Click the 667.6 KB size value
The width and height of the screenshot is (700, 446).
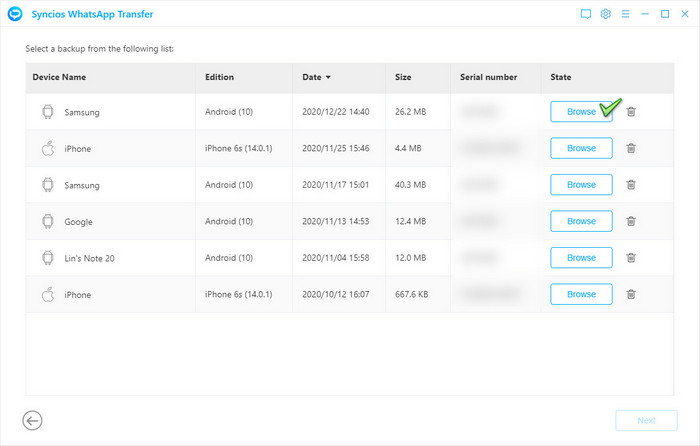point(411,294)
